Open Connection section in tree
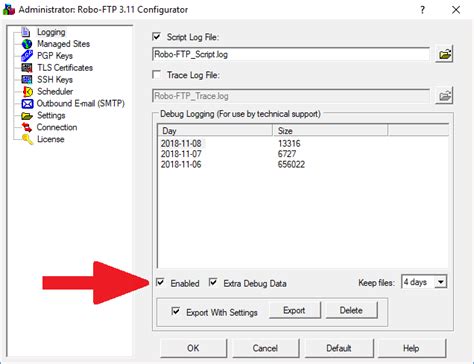The height and width of the screenshot is (364, 474). tap(57, 127)
